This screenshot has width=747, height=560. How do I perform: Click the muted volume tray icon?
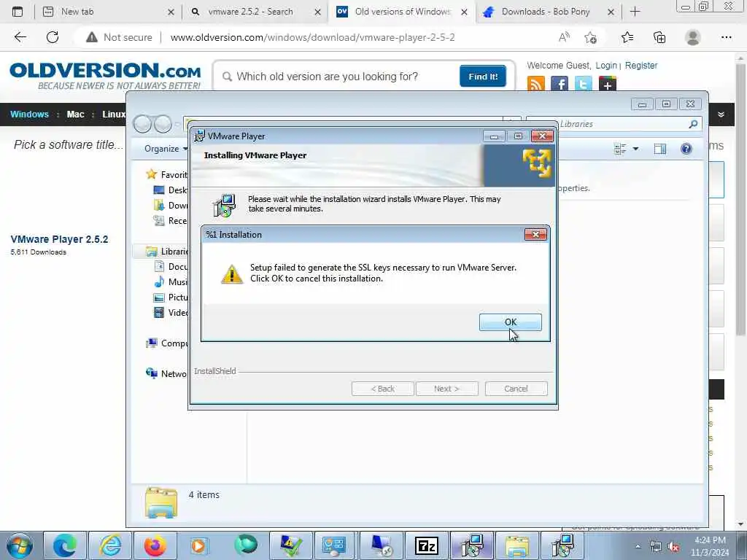673,547
